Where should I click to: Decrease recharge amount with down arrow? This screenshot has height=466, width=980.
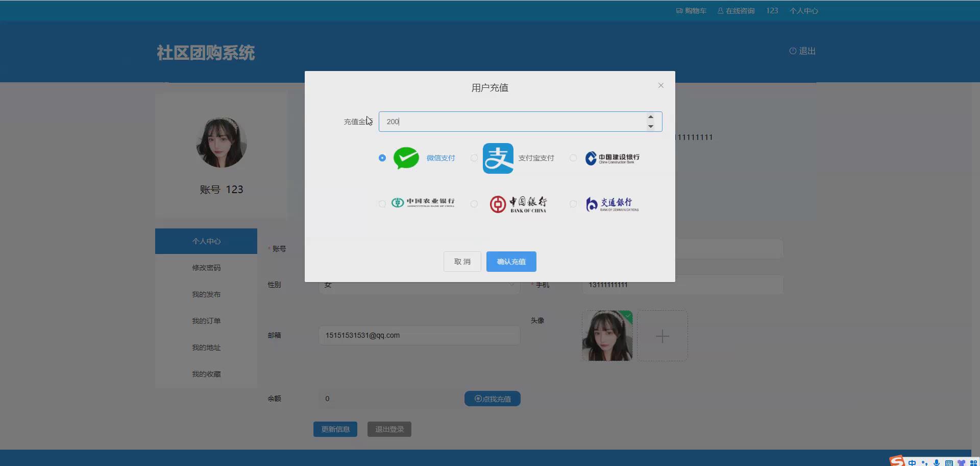651,126
